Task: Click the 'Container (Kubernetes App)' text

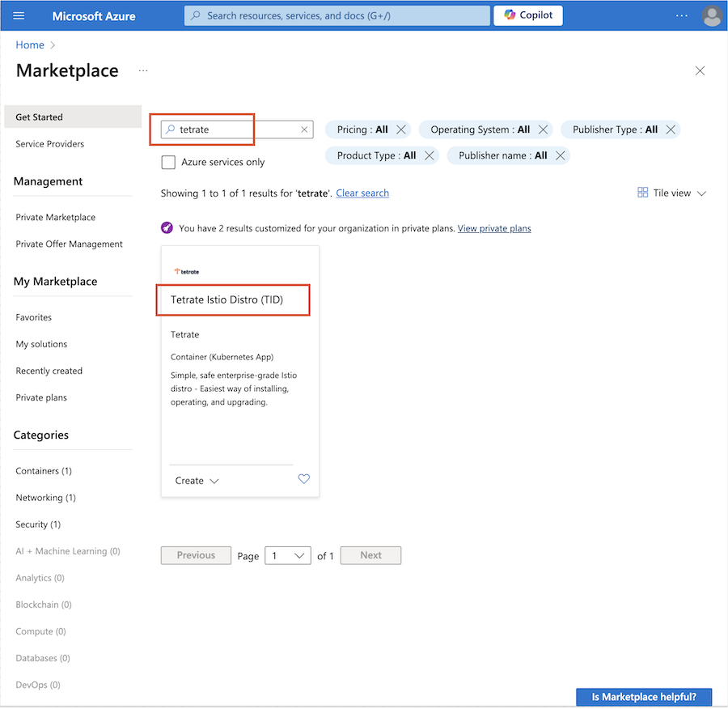Action: coord(222,357)
